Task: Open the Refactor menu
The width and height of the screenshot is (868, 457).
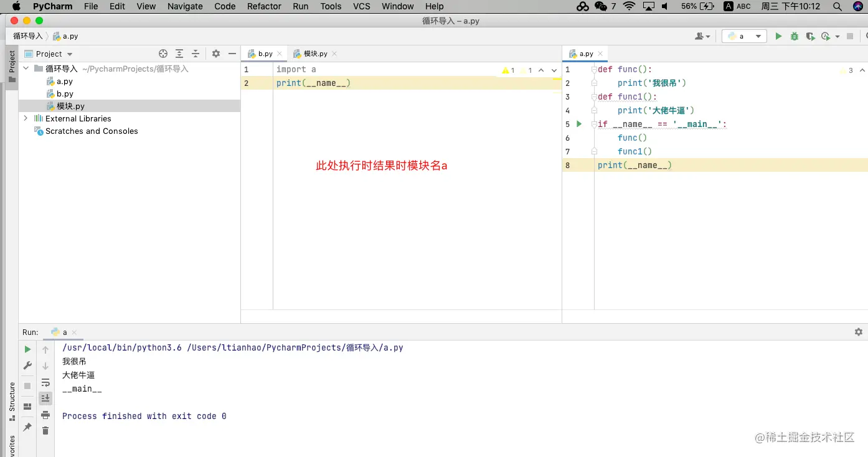Action: (x=264, y=6)
